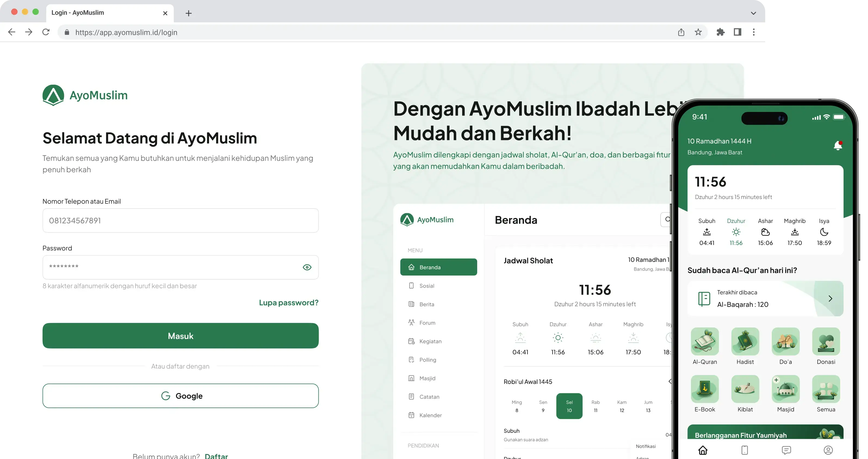Screen dimensions: 868x459
Task: Open the Kegiatan menu item
Action: coord(430,341)
